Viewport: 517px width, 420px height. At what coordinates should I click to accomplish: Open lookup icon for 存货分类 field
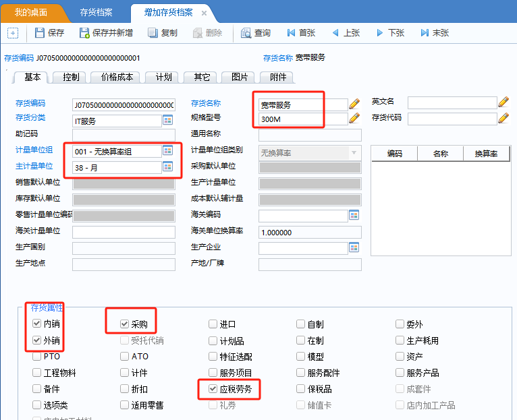coord(167,120)
